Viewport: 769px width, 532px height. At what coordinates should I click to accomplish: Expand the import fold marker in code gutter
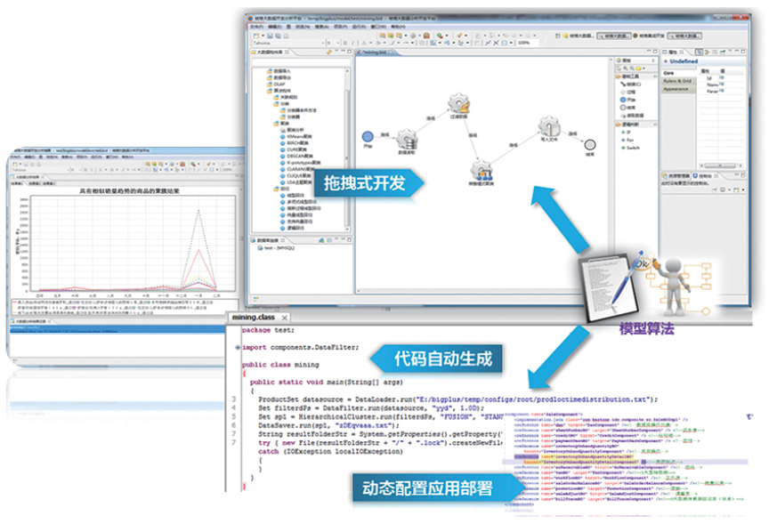[238, 348]
